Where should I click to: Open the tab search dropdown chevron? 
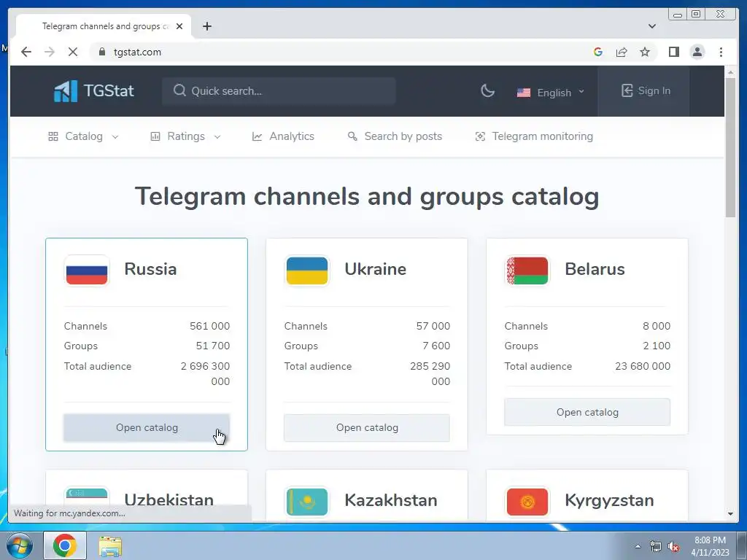[x=651, y=26]
